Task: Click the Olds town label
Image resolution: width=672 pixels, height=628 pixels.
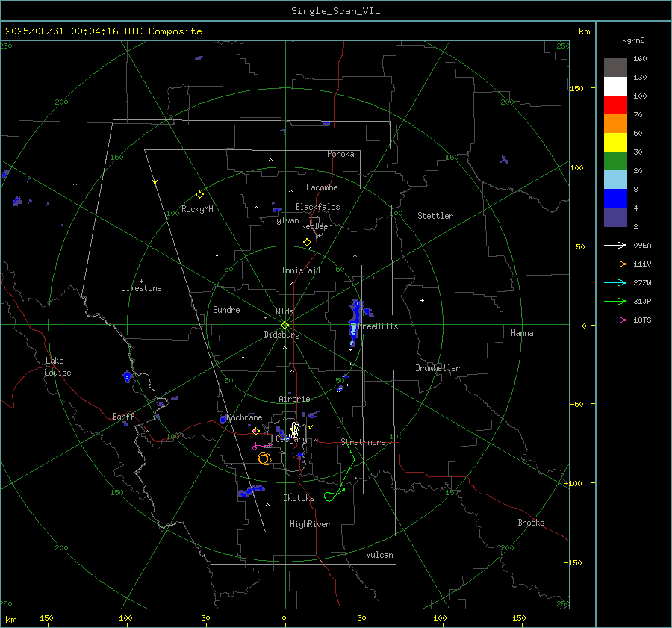Action: [x=284, y=311]
